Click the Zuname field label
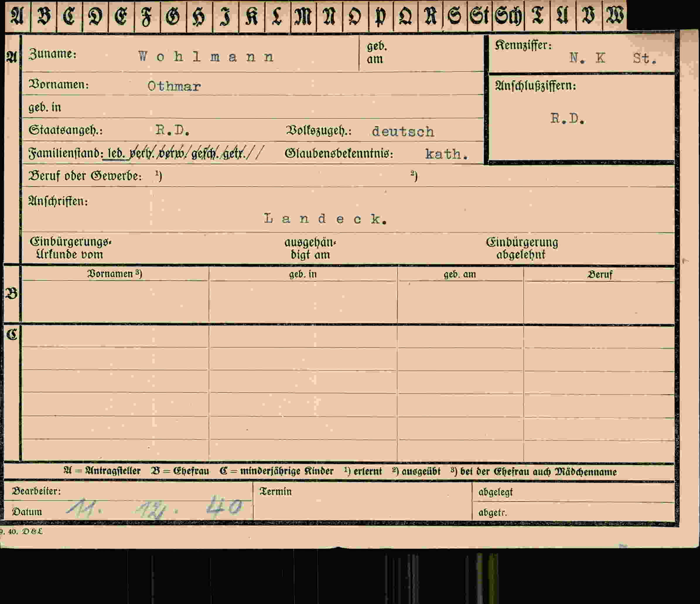The height and width of the screenshot is (604, 700). pos(53,54)
